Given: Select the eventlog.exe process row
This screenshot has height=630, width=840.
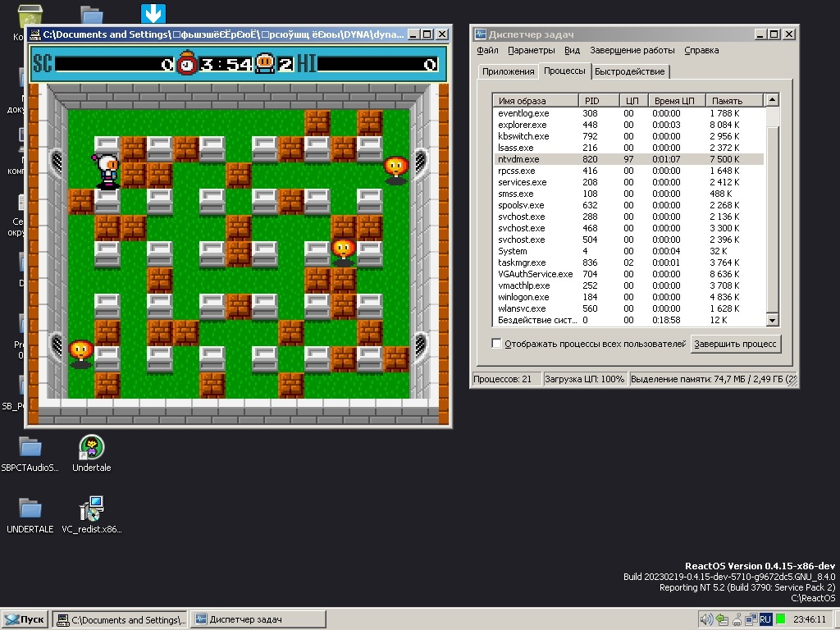Looking at the screenshot, I should (x=628, y=113).
